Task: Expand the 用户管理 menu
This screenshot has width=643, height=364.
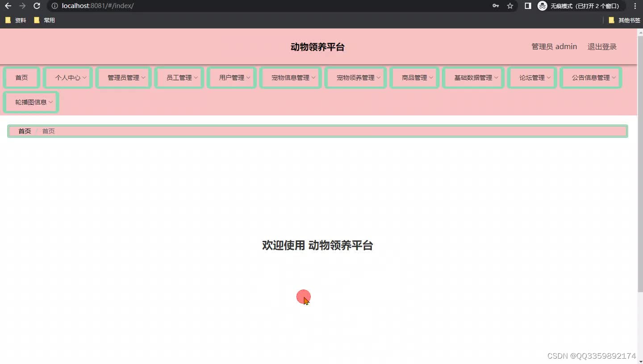Action: pos(232,78)
